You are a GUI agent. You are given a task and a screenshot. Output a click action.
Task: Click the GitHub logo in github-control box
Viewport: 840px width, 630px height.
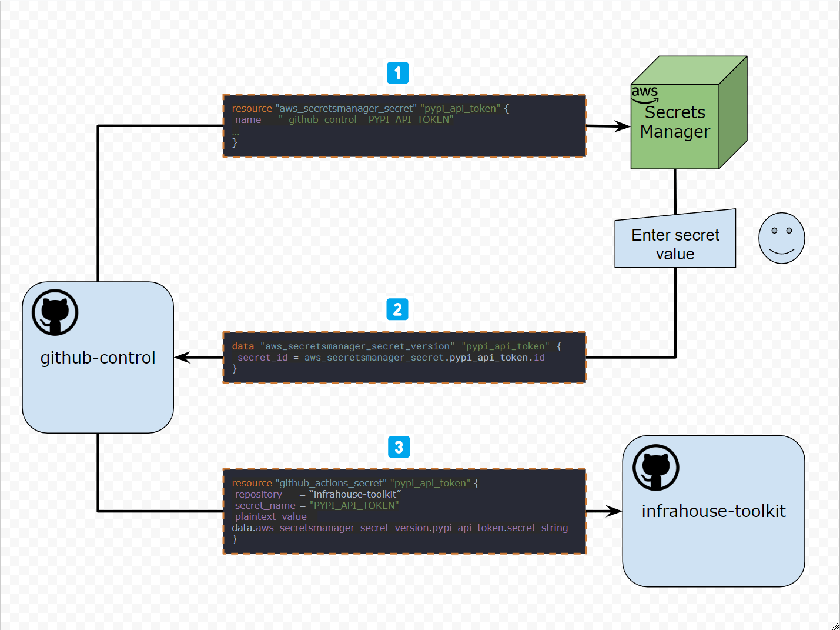click(55, 312)
